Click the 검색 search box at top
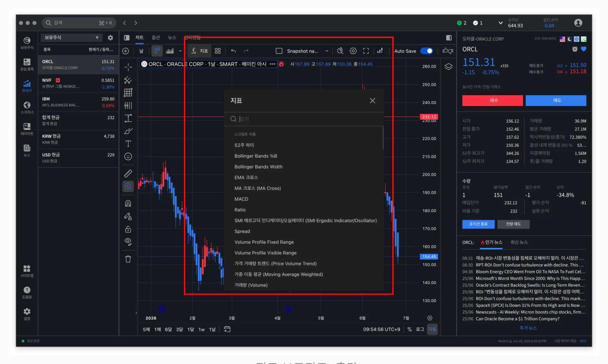 tap(79, 23)
